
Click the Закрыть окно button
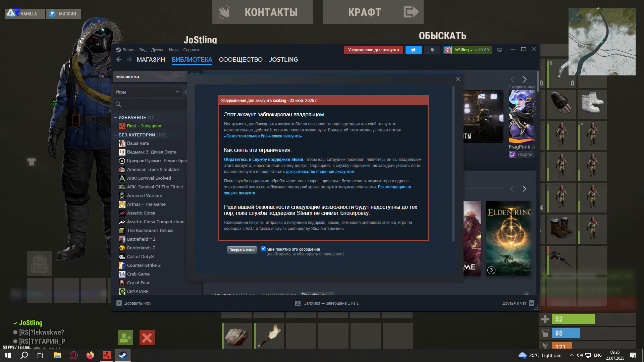242,250
